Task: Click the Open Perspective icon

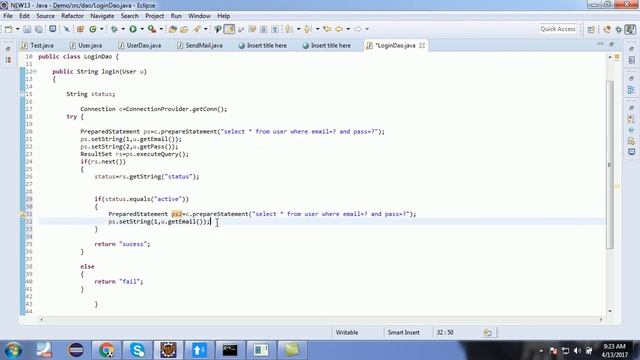Action: tap(591, 29)
